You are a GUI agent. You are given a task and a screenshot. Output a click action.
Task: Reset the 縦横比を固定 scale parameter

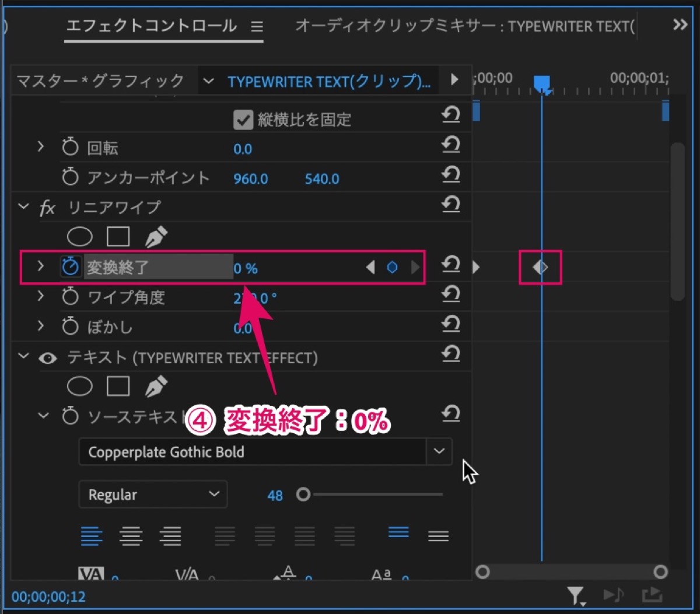pos(450,114)
